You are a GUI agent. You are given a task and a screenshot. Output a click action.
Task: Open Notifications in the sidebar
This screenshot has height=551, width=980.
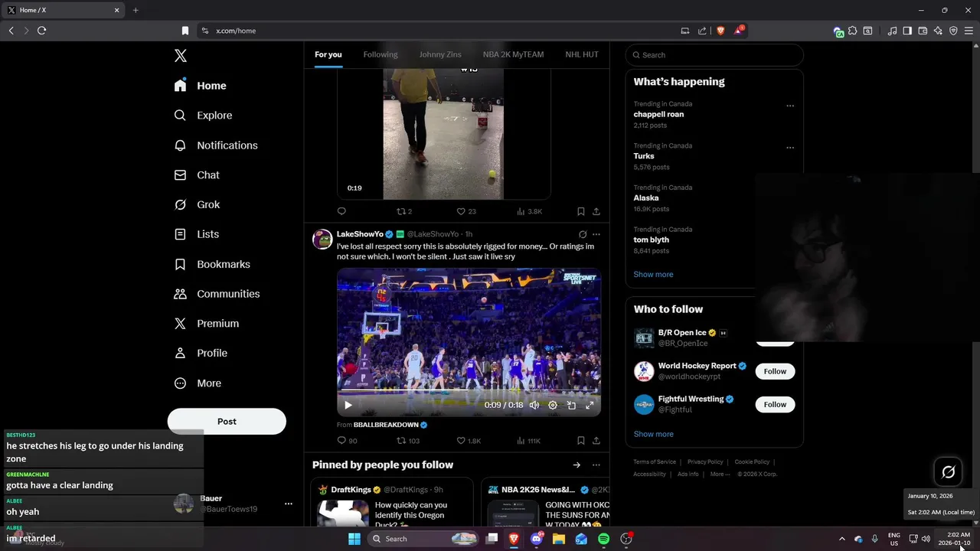click(x=216, y=145)
